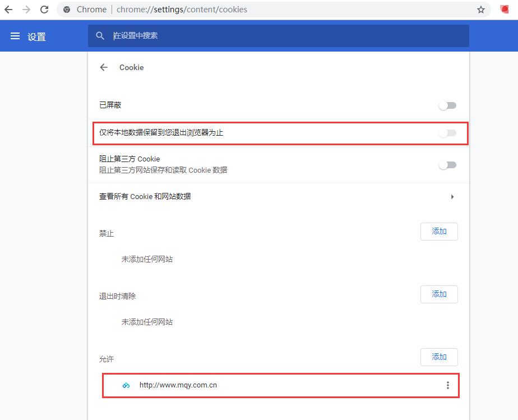This screenshot has height=420, width=518.
Task: Click 添加 button in 允许 section
Action: click(x=439, y=357)
